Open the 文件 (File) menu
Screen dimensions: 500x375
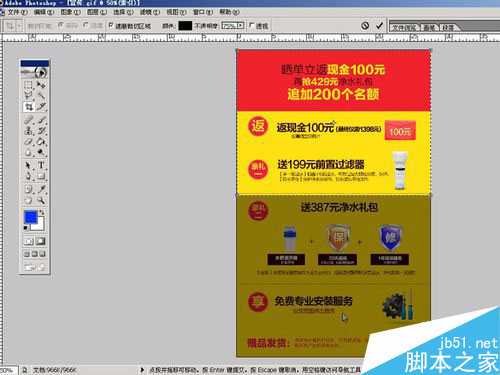coord(18,12)
